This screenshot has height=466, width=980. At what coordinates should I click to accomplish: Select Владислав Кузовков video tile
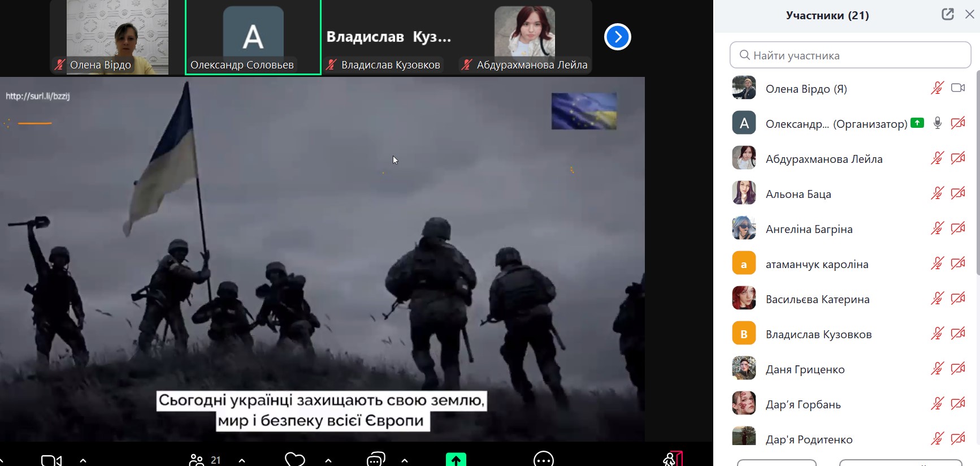(389, 37)
